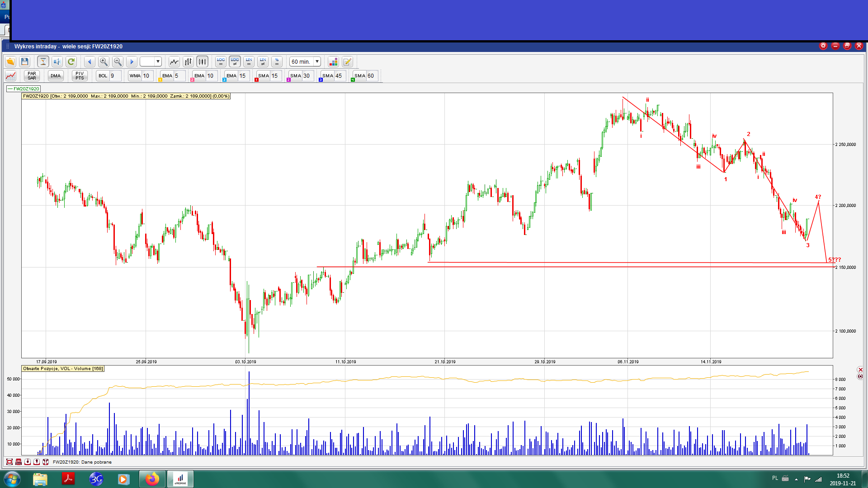Open the chart notes pencil icon
Image resolution: width=868 pixels, height=488 pixels.
click(347, 62)
